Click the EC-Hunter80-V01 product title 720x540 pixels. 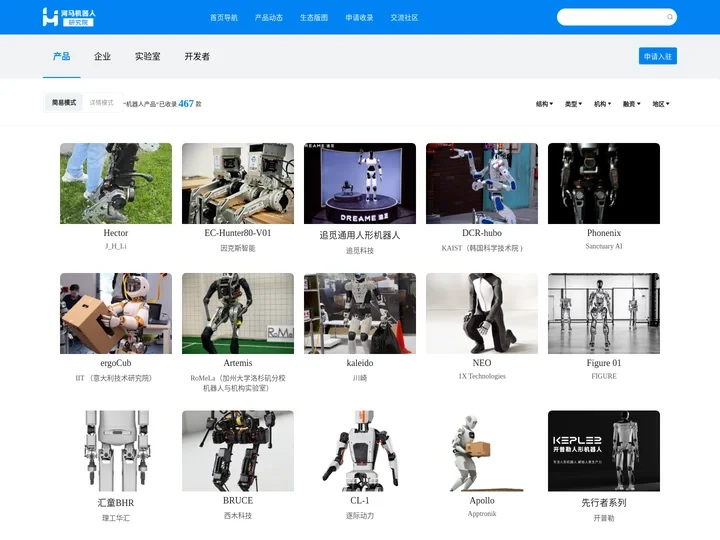click(x=238, y=233)
